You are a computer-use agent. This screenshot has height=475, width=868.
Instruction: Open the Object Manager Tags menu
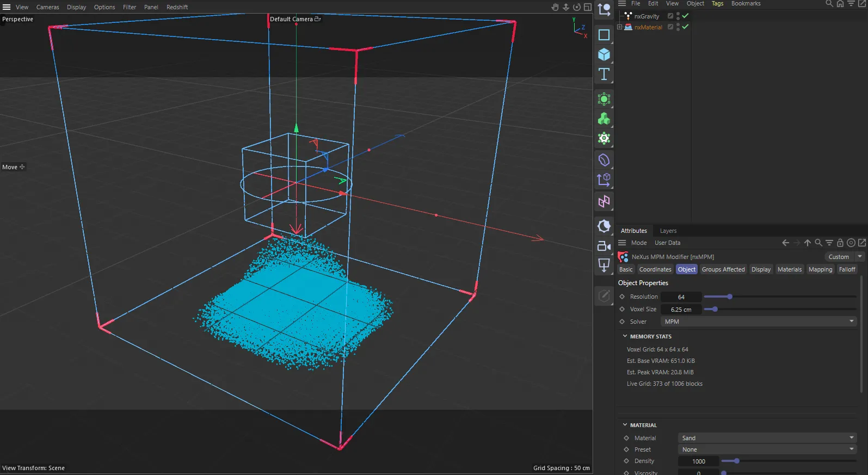coord(717,3)
